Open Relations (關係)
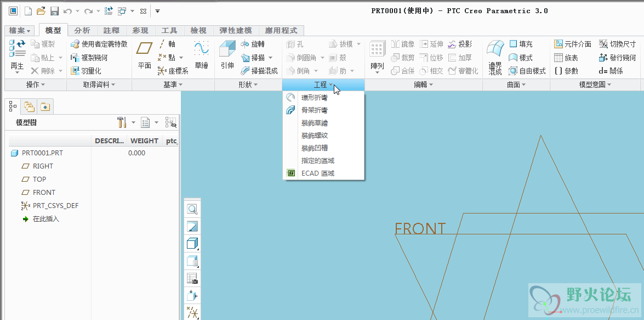This screenshot has height=320, width=644. point(611,71)
